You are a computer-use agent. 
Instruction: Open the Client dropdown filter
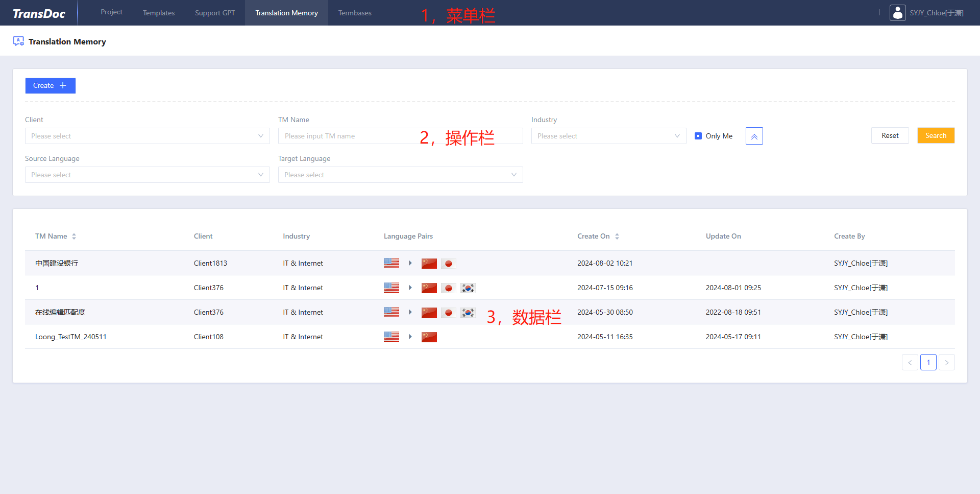(148, 136)
